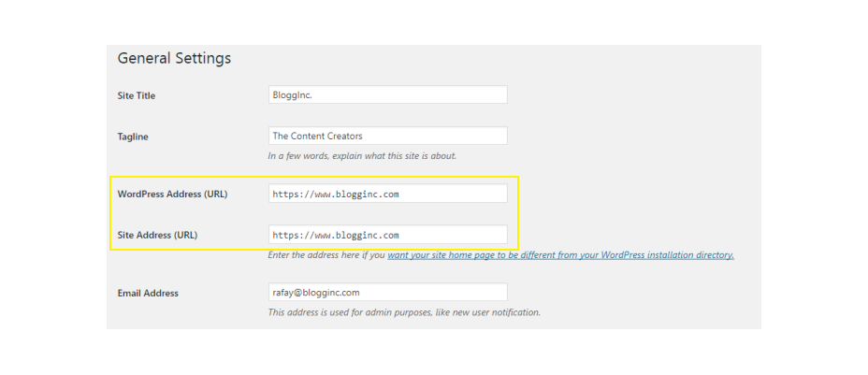Click the rafay@blogginc.com email text
868x375 pixels.
pyautogui.click(x=315, y=293)
